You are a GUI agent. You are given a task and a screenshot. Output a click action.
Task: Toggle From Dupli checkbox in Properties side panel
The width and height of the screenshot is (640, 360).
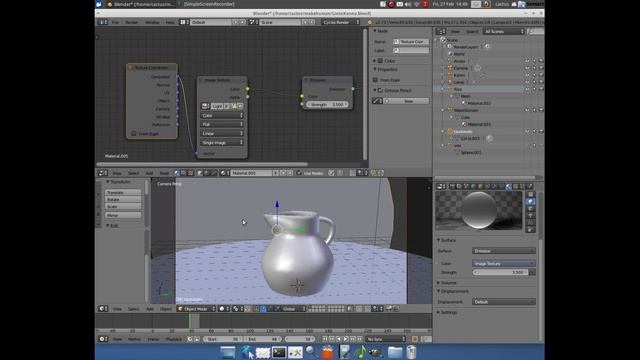(375, 80)
